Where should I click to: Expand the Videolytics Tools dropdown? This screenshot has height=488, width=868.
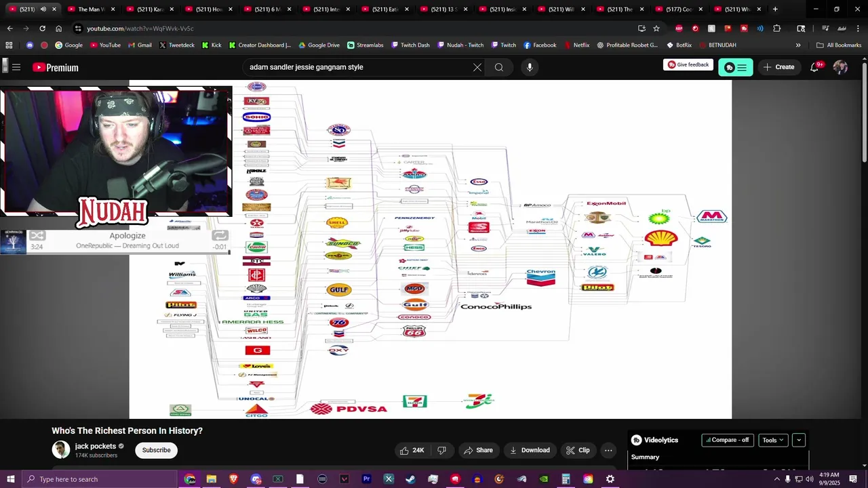point(773,440)
